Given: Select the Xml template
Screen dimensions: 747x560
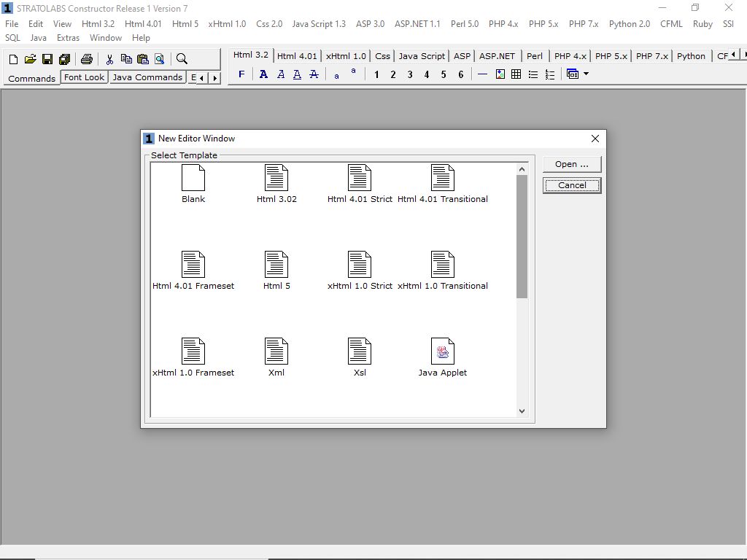Looking at the screenshot, I should pos(276,357).
